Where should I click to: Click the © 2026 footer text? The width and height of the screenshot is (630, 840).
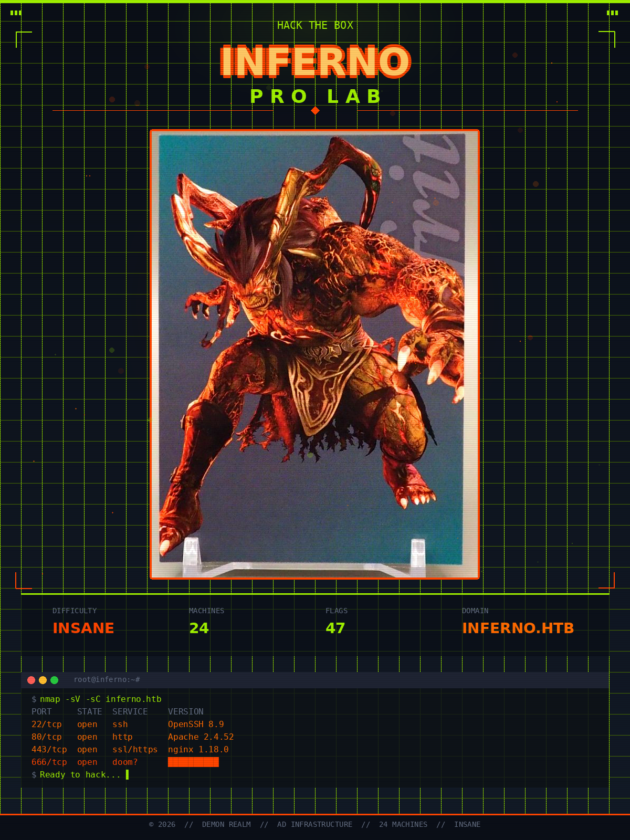point(162,824)
